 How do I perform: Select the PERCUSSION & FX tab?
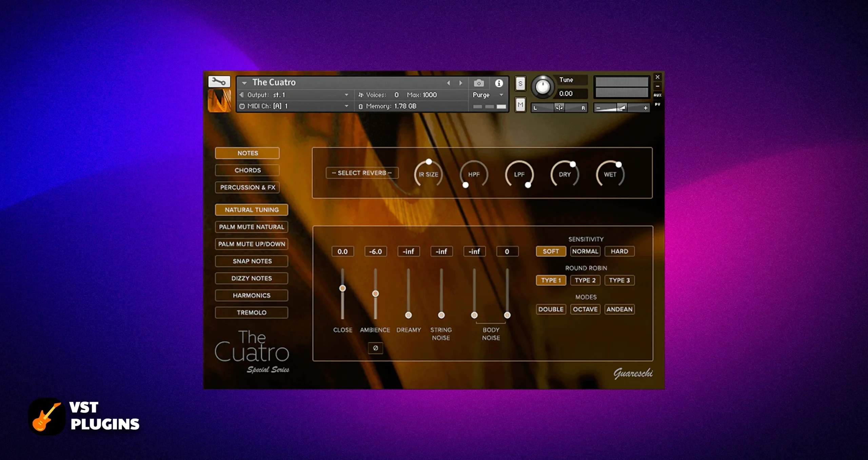click(x=248, y=187)
